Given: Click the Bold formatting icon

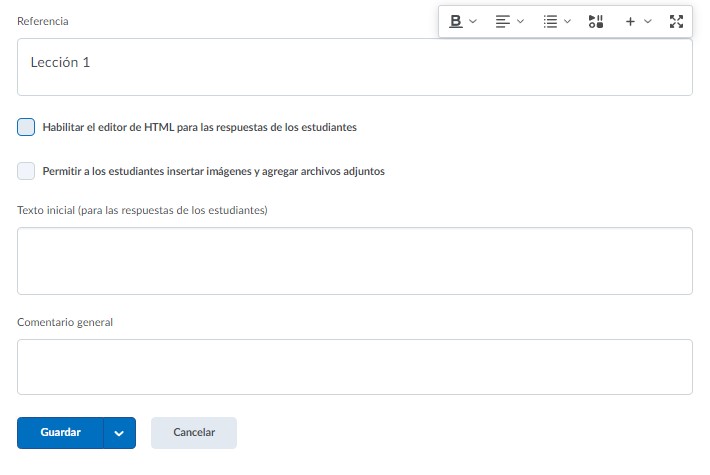Looking at the screenshot, I should tap(456, 21).
